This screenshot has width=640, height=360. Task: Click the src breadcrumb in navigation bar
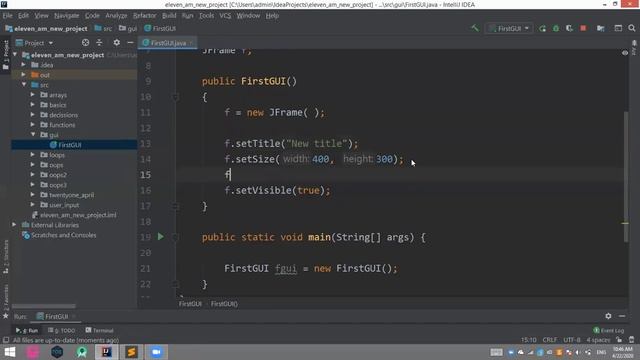(103, 29)
